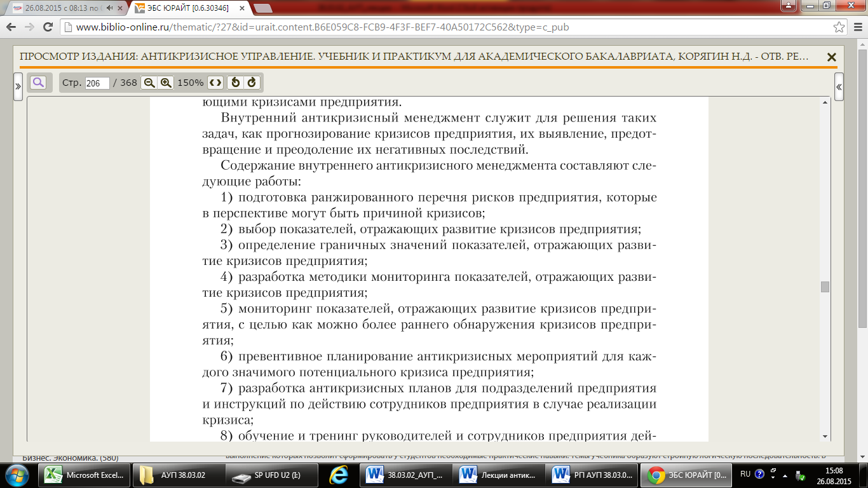Image resolution: width=868 pixels, height=488 pixels.
Task: Bookmark this page with the star icon
Action: (x=839, y=27)
